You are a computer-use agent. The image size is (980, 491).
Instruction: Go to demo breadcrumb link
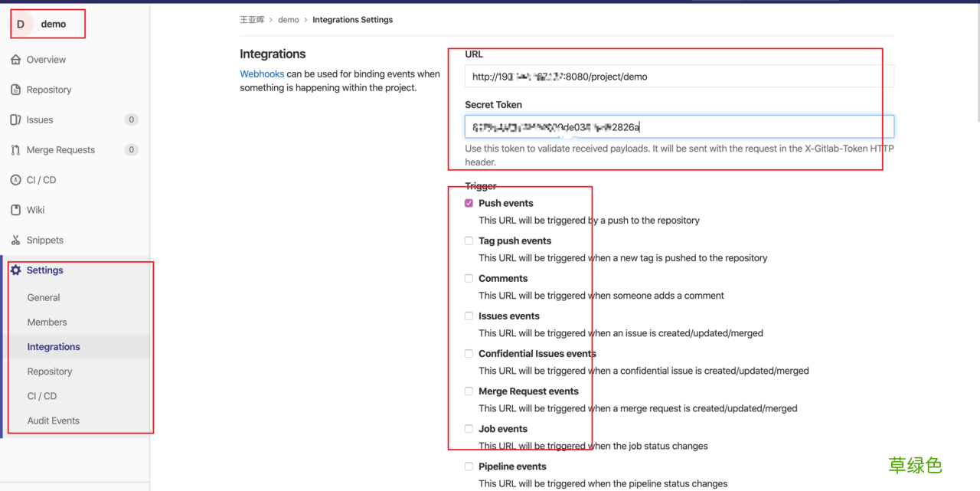pos(289,20)
